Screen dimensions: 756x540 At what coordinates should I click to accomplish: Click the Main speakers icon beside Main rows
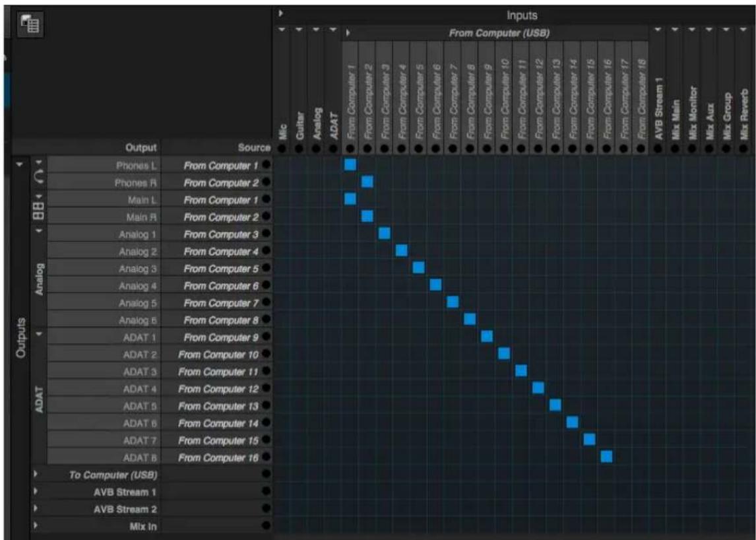point(39,211)
